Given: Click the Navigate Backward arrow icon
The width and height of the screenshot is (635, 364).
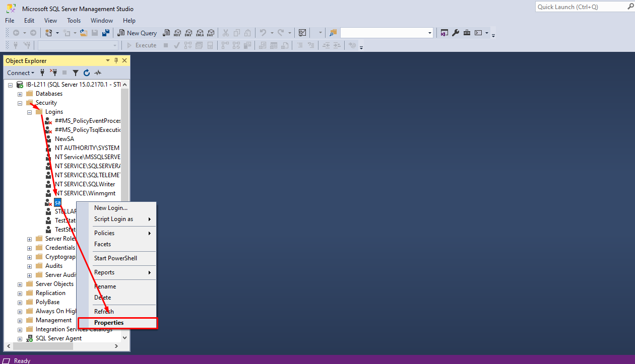Looking at the screenshot, I should (16, 33).
